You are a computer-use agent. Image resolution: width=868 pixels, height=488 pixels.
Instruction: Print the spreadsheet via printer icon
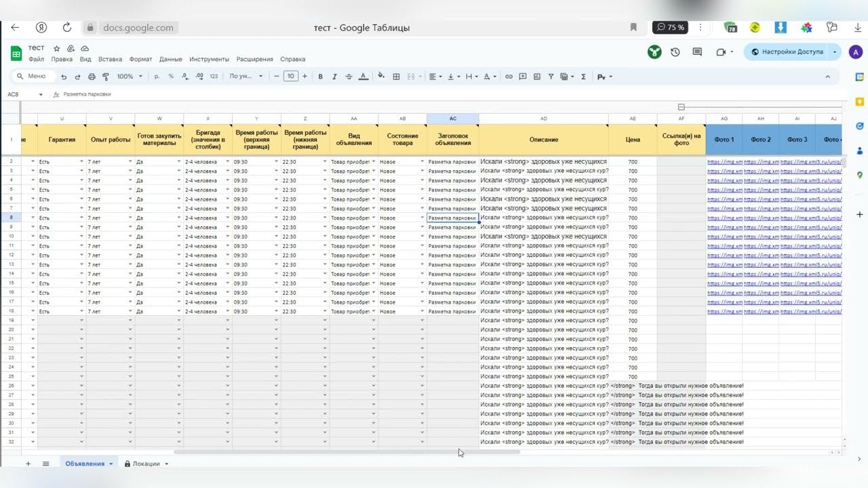(92, 77)
